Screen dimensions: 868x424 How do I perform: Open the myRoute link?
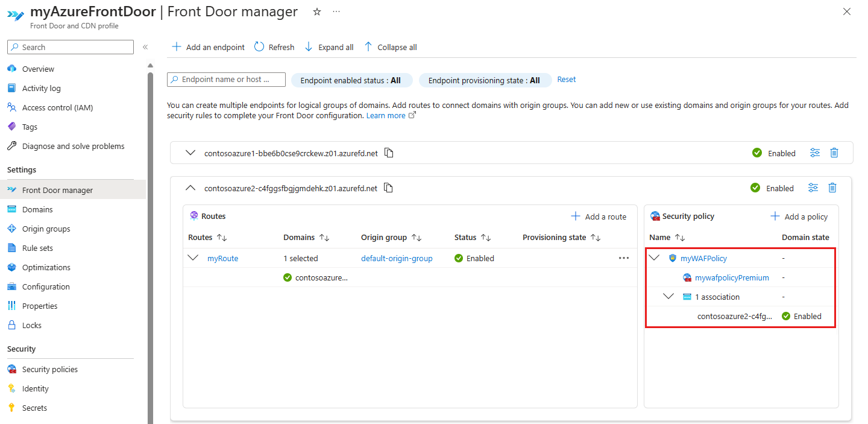[222, 258]
